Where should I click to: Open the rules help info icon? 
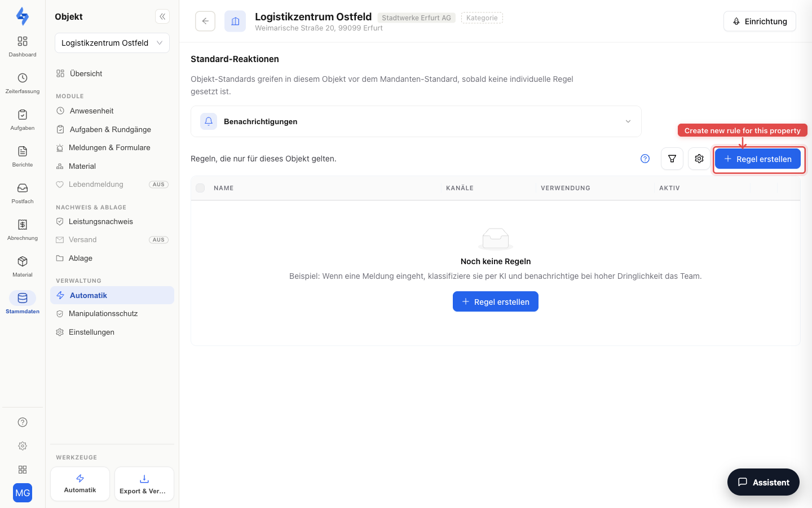pos(645,159)
